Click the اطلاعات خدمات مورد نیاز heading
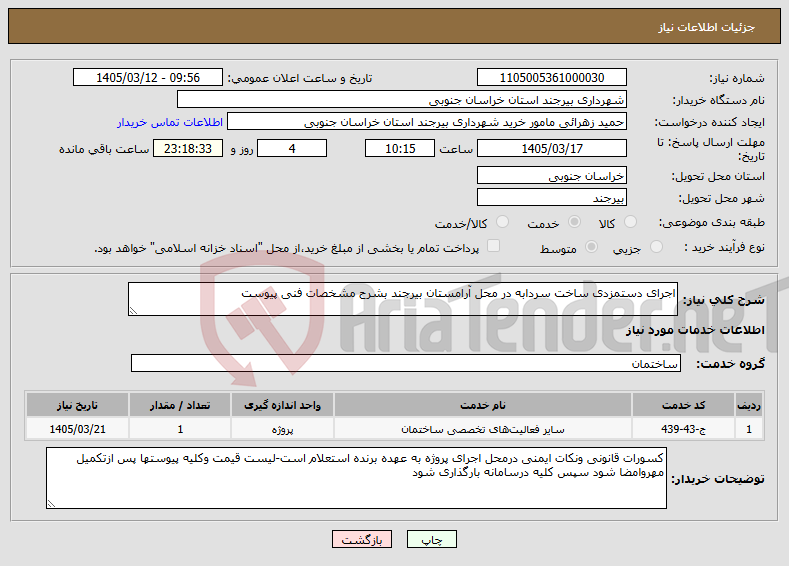The height and width of the screenshot is (566, 789). click(695, 330)
